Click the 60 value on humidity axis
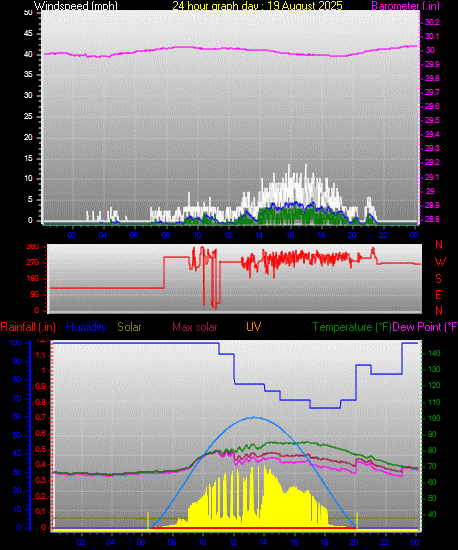The width and height of the screenshot is (458, 550). pos(17,417)
